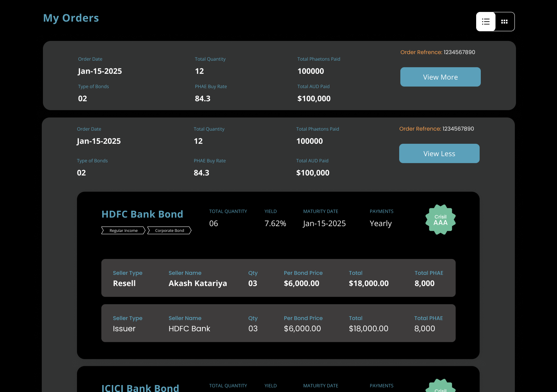This screenshot has height=392, width=557.
Task: Click Order Reference label in expanded order
Action: 420,129
